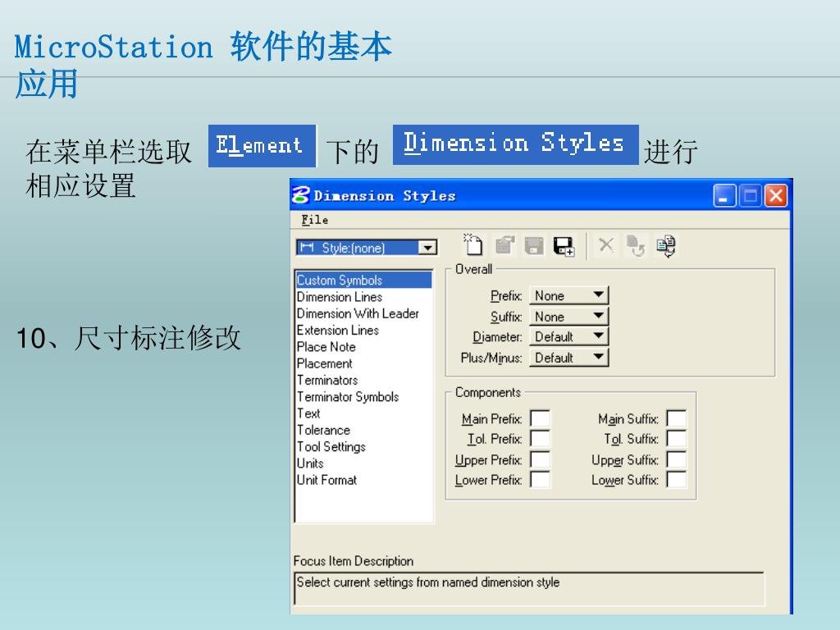This screenshot has width=840, height=630.
Task: Click the delete style X icon
Action: (x=606, y=245)
